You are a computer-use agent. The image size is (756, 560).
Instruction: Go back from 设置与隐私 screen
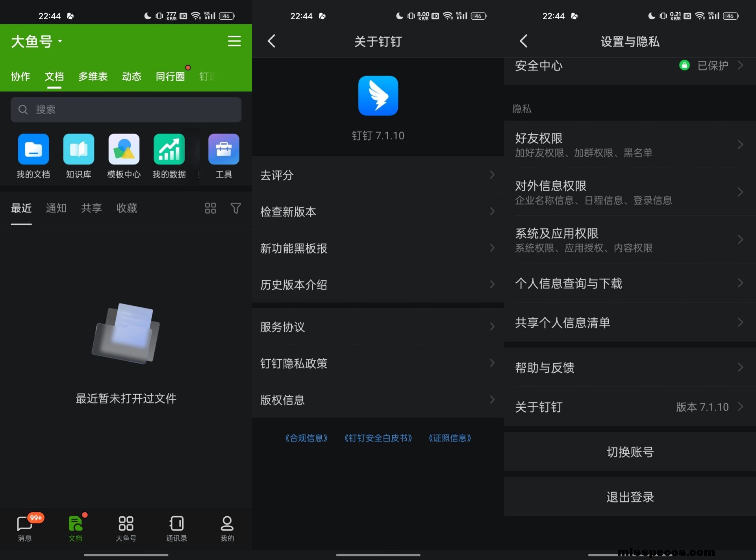click(523, 41)
